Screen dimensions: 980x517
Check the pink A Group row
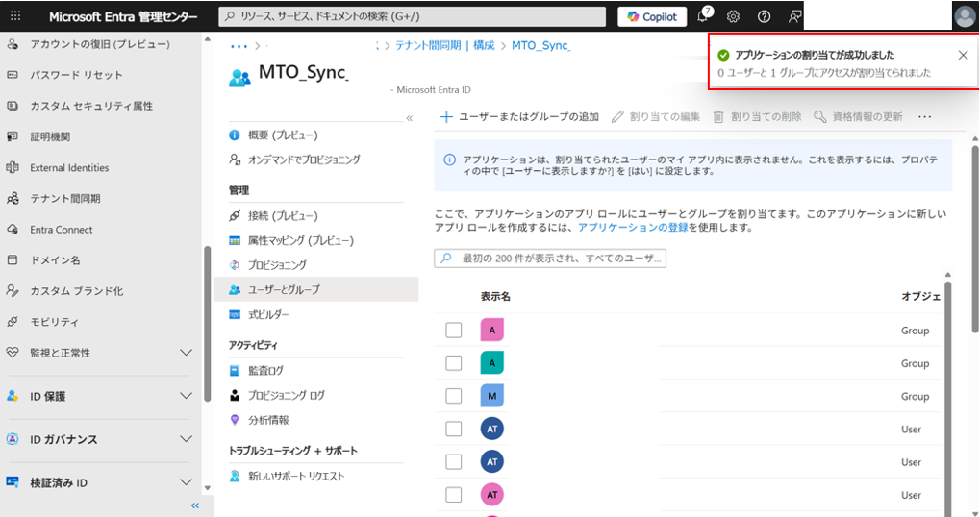(454, 331)
